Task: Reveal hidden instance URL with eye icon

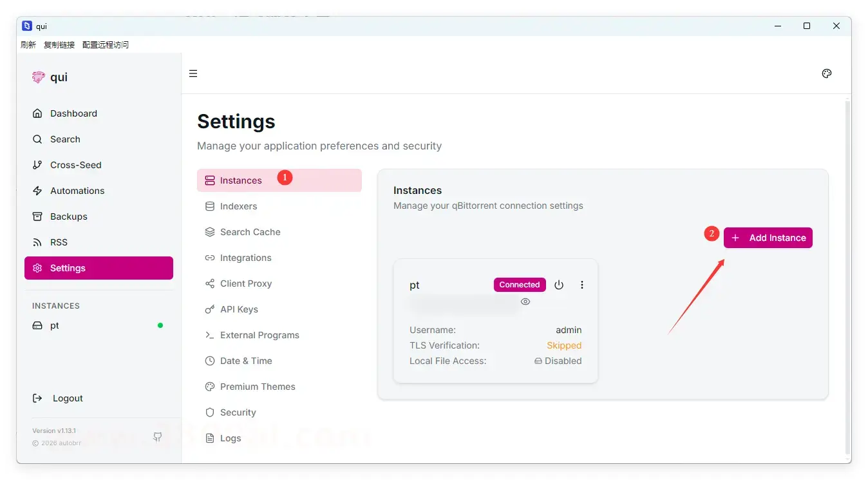Action: point(525,302)
